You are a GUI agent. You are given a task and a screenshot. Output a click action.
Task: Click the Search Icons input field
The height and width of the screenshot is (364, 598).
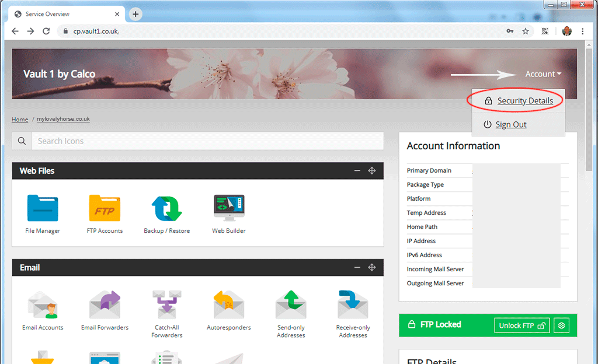point(207,141)
